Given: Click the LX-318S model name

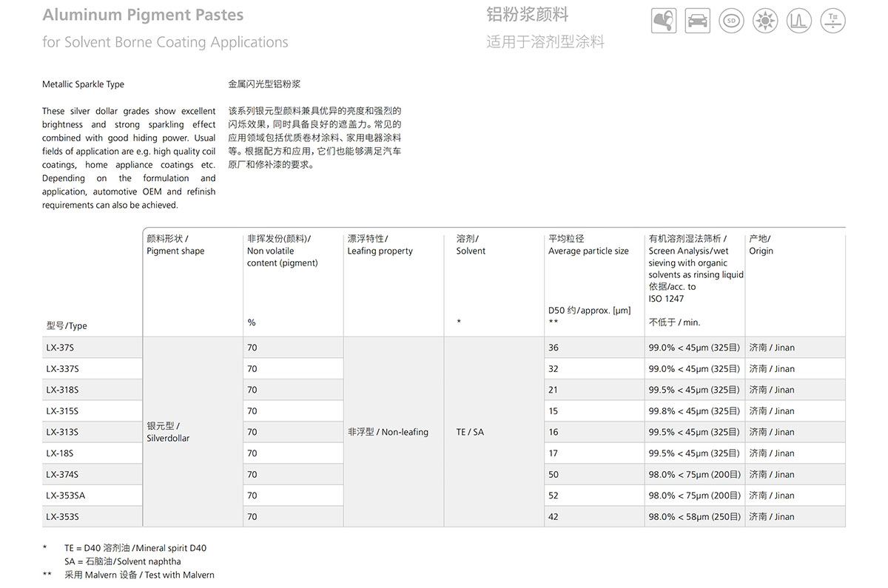Looking at the screenshot, I should [62, 390].
